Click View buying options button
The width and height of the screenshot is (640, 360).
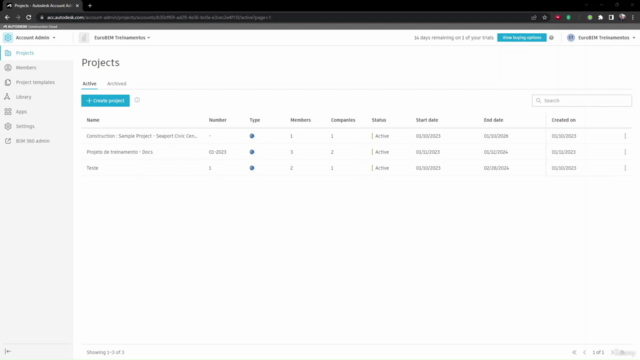[522, 38]
